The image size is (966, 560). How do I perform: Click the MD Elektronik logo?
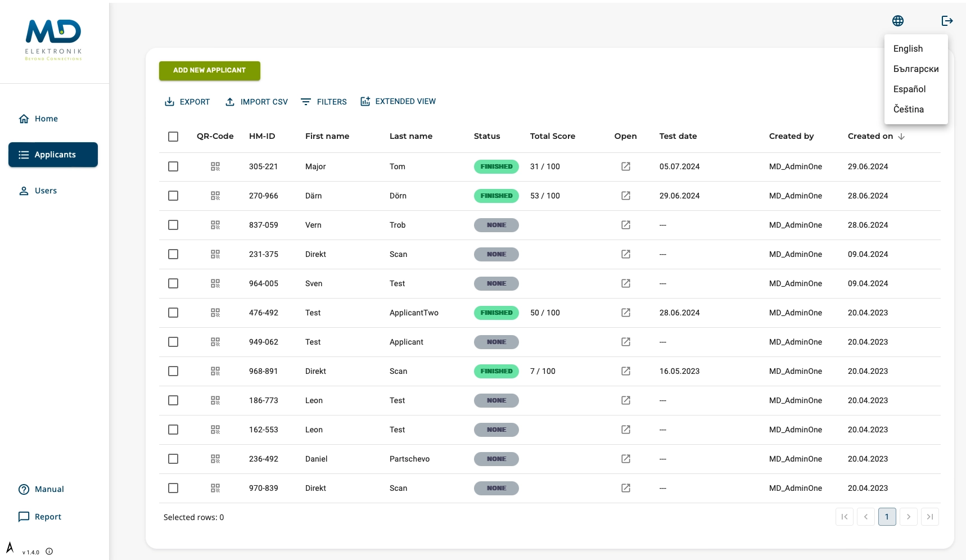point(53,40)
